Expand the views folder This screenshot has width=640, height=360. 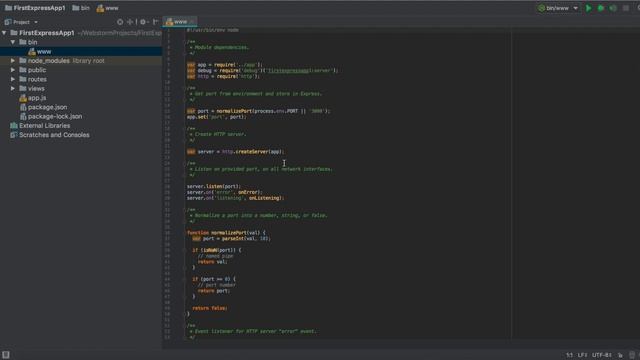click(13, 88)
